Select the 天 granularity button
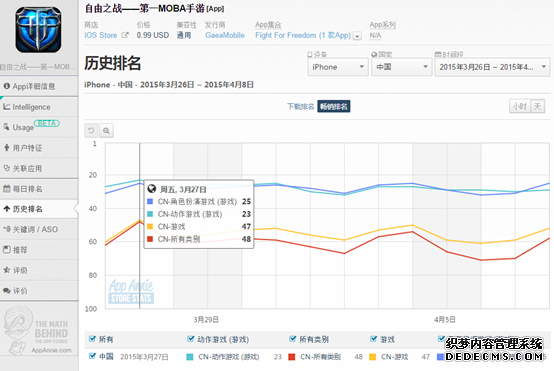The width and height of the screenshot is (554, 371). click(x=537, y=106)
